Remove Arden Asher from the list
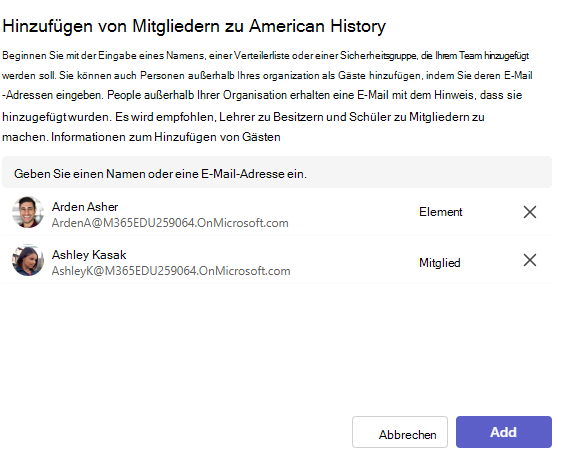This screenshot has width=561, height=464. 530,212
